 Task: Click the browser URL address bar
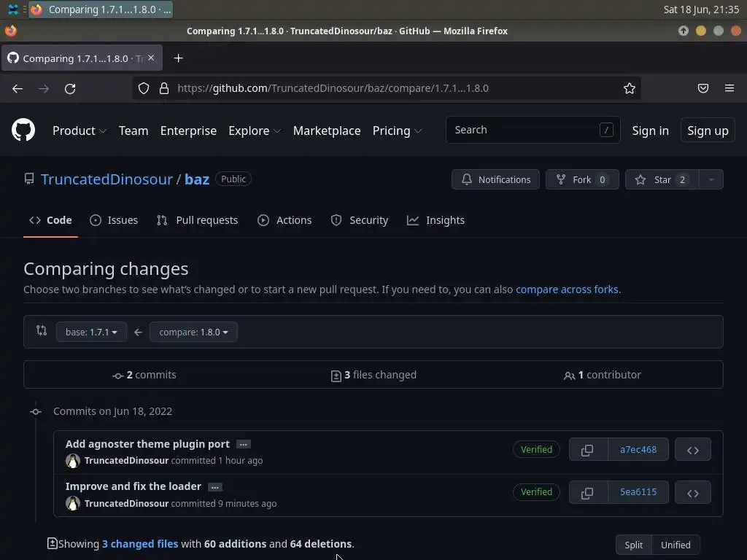386,88
